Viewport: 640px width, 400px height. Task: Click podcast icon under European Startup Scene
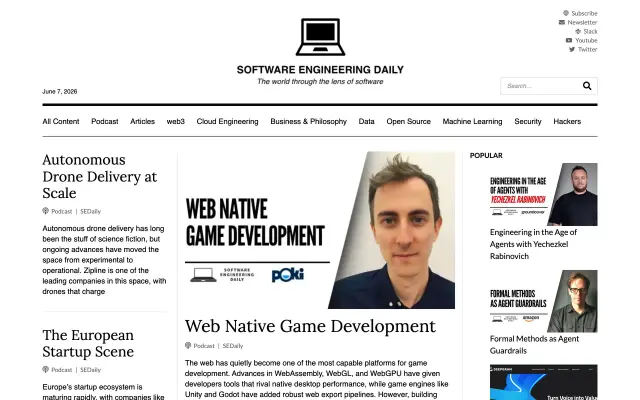click(x=45, y=369)
